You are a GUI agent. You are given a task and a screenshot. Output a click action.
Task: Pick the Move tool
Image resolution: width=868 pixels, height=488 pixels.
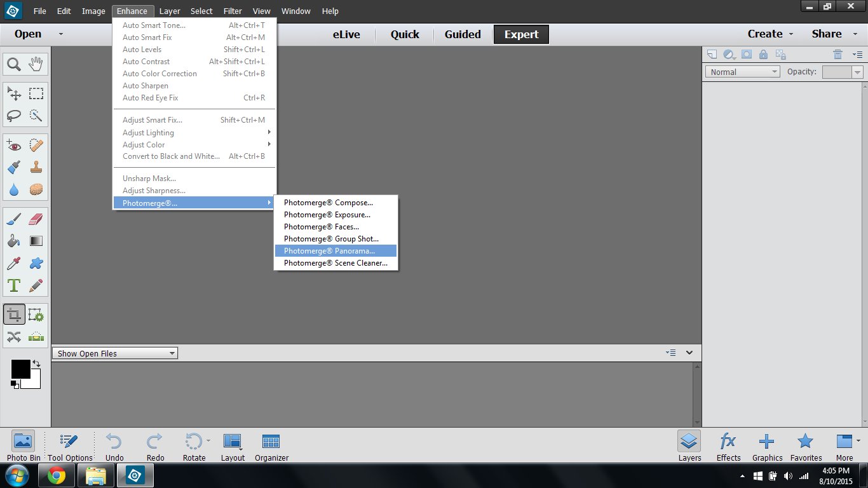coord(14,93)
